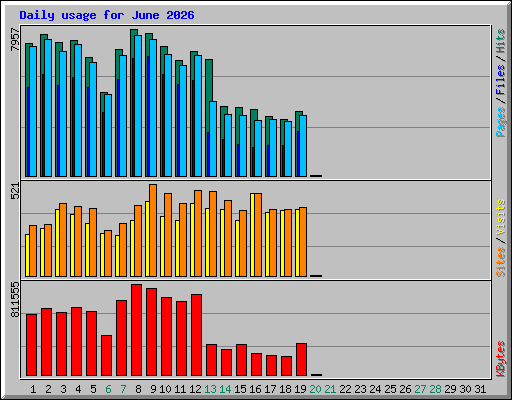Select the orange "Sites" legend label
This screenshot has width=512, height=400.
click(500, 262)
